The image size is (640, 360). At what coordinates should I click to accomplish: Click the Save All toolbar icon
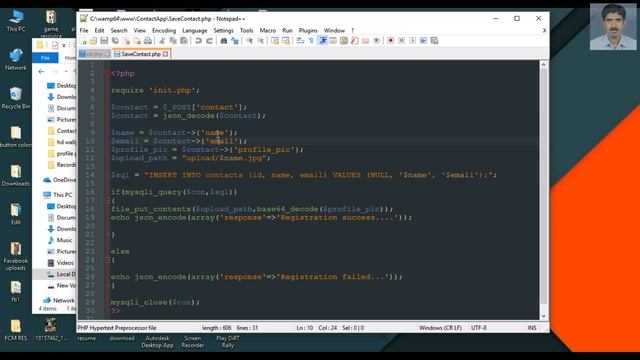point(115,41)
